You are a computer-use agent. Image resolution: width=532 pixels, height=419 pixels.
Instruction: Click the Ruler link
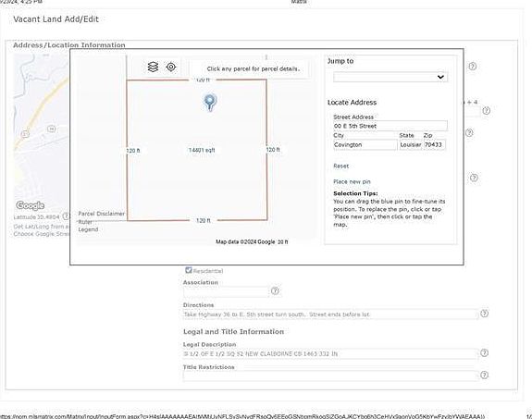click(x=85, y=222)
